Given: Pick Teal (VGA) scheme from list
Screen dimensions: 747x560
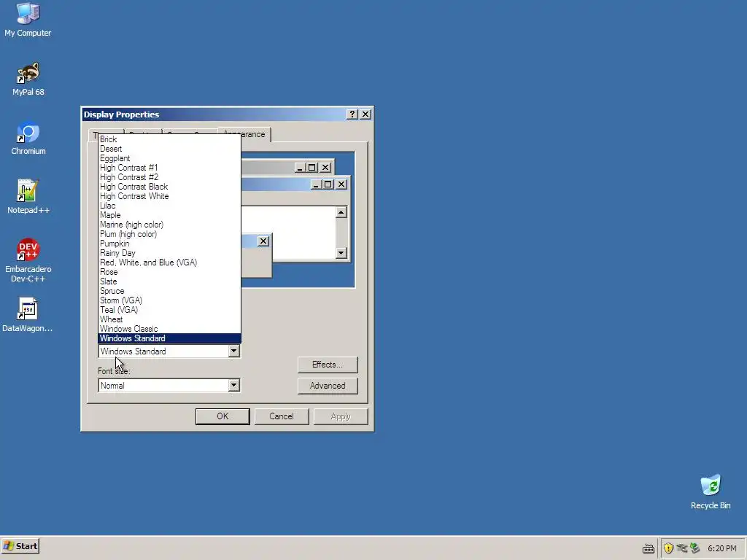Looking at the screenshot, I should click(x=169, y=310).
